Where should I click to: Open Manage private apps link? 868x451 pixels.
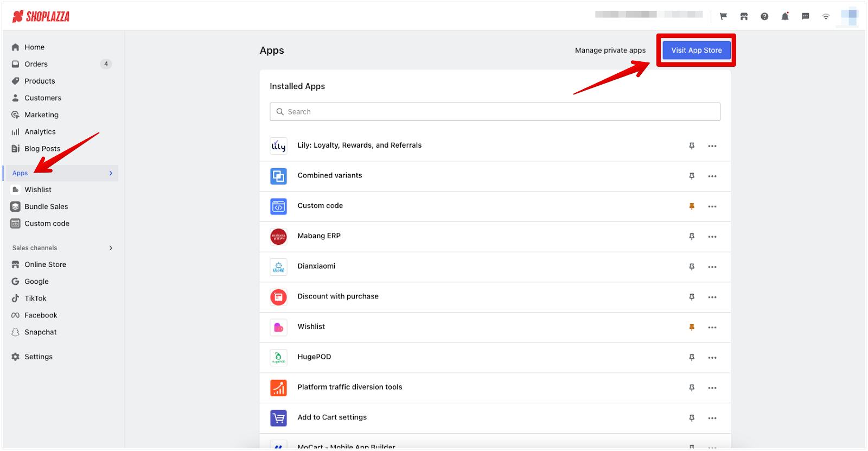610,50
